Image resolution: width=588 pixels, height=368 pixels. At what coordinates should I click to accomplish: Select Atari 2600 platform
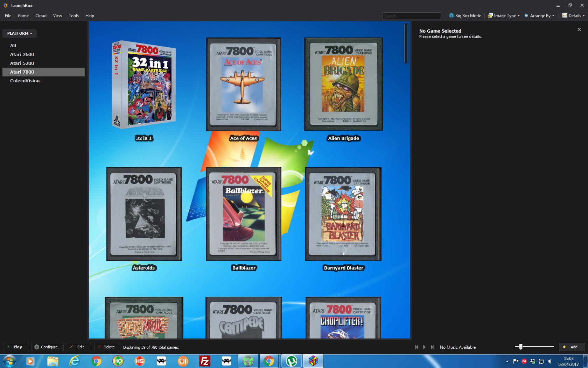[43, 54]
